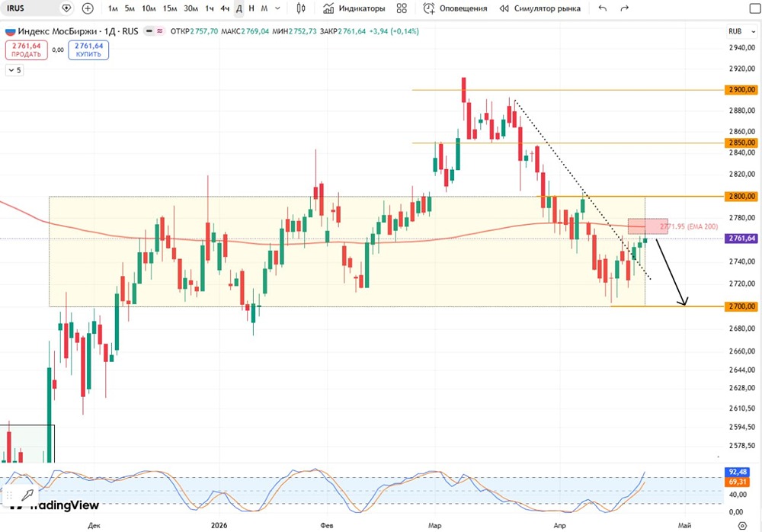Click the square layout icon at top right

754,8
